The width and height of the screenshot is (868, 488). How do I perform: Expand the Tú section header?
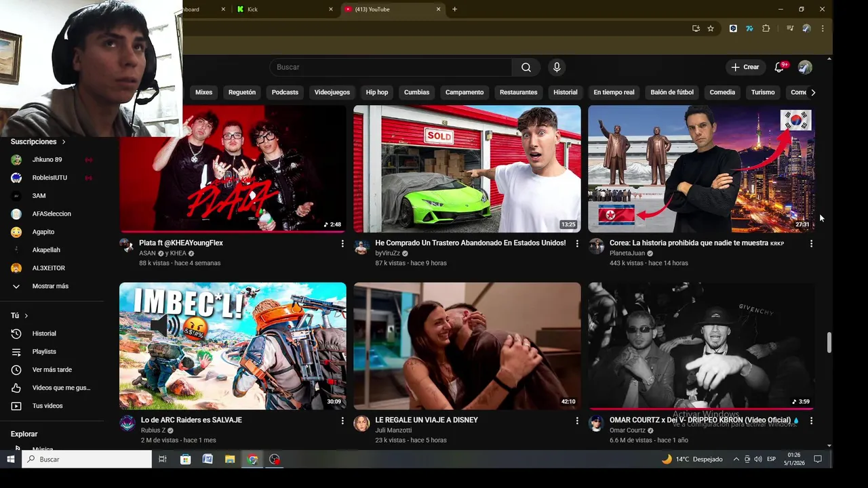tap(20, 316)
